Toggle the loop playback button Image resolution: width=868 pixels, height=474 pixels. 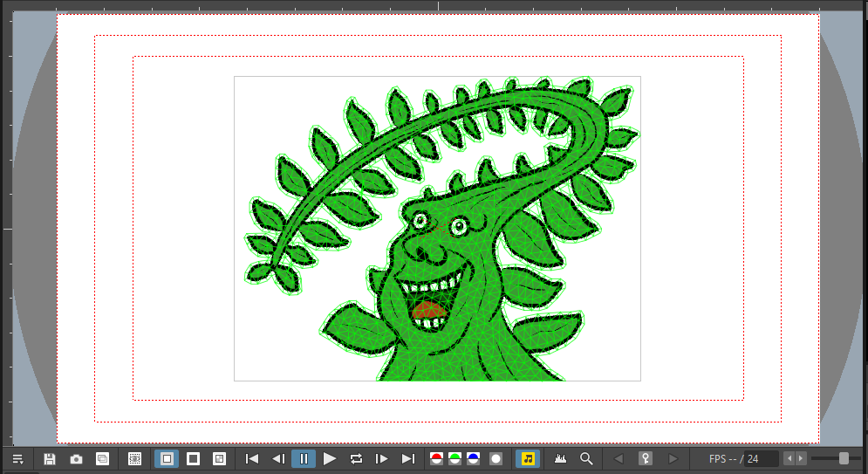[356, 459]
